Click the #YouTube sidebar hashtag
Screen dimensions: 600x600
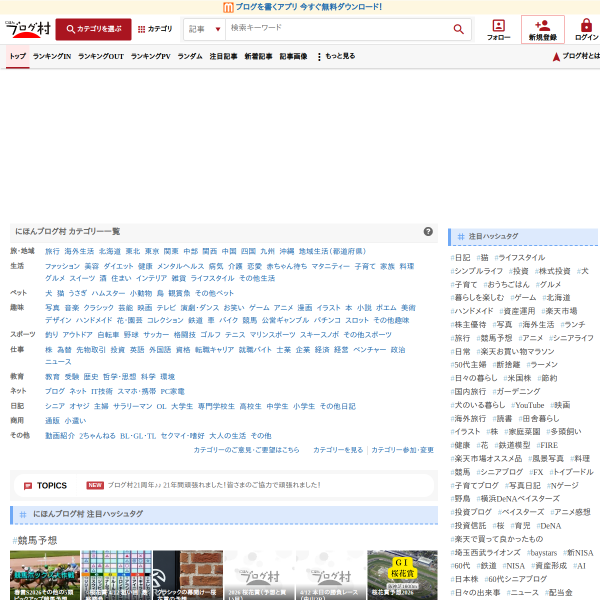point(528,405)
